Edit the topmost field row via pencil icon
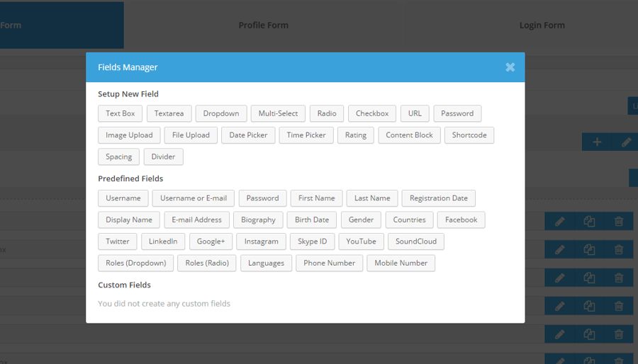This screenshot has height=364, width=638. [559, 222]
